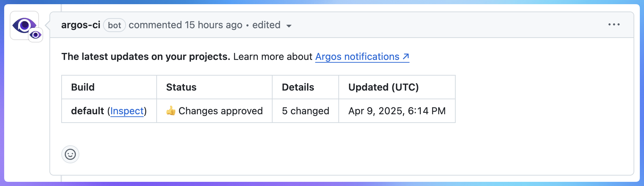This screenshot has width=644, height=186.
Task: Click the Apr 9, 2025 date cell
Action: (397, 111)
